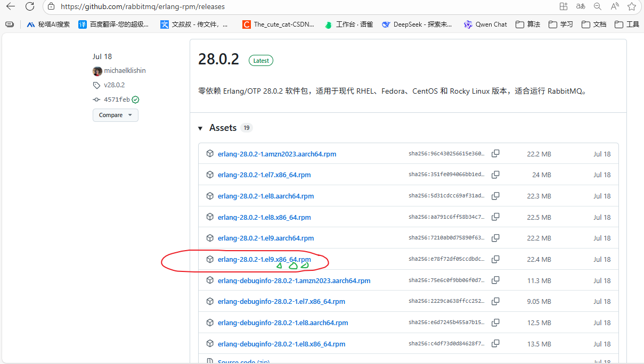
Task: Open the 秘塔AI搜索 bookmark
Action: point(47,24)
